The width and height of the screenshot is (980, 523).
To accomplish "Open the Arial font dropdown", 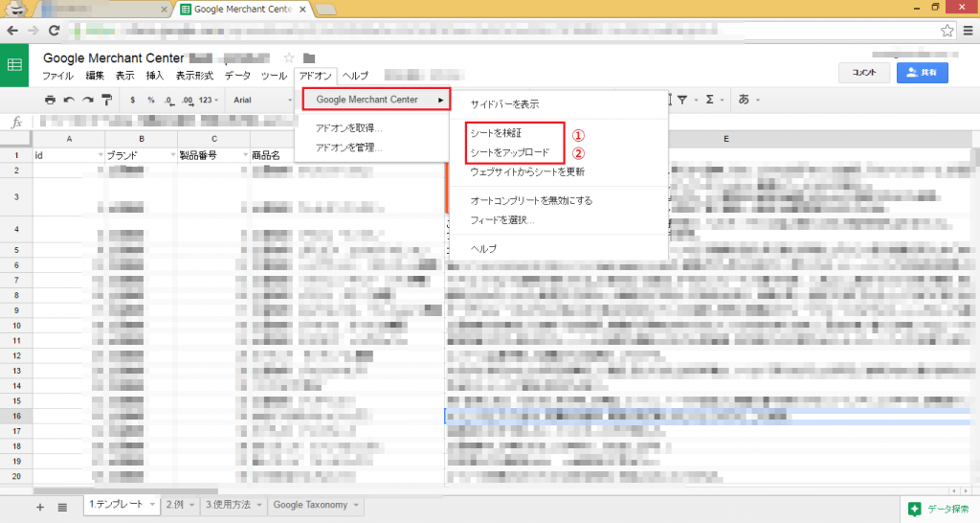I will pos(262,100).
